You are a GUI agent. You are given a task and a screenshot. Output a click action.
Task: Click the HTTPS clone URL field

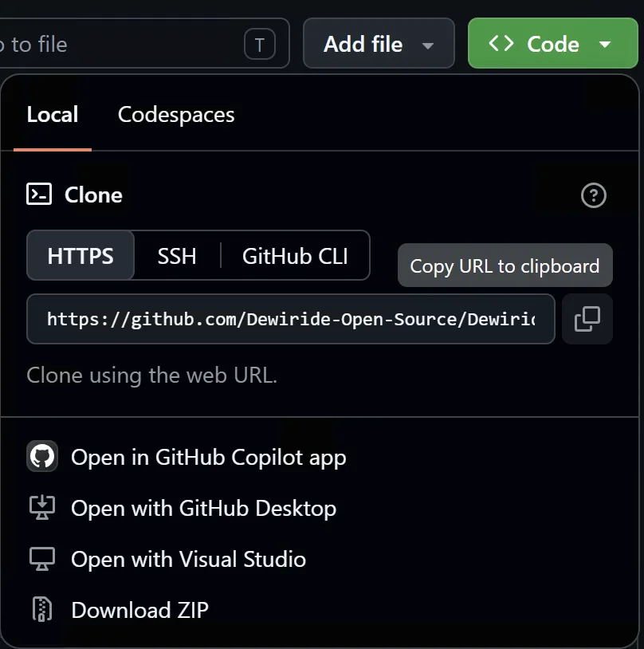coord(291,319)
